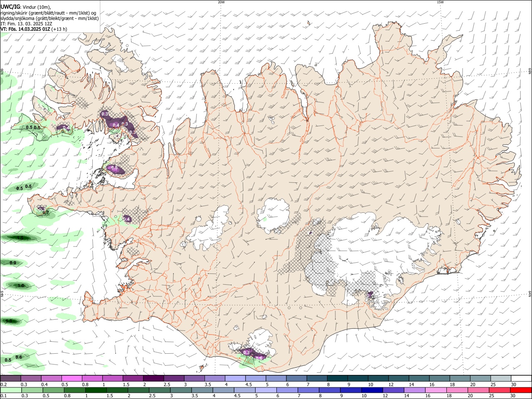Click the '20W' longitude label
Viewport: 532px width, 399px height.
(221, 2)
